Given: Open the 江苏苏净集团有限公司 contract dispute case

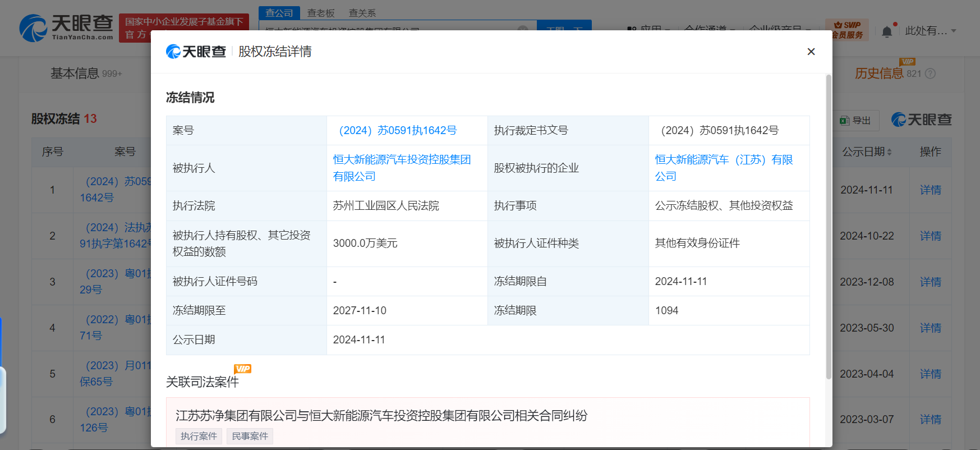Looking at the screenshot, I should [x=381, y=416].
